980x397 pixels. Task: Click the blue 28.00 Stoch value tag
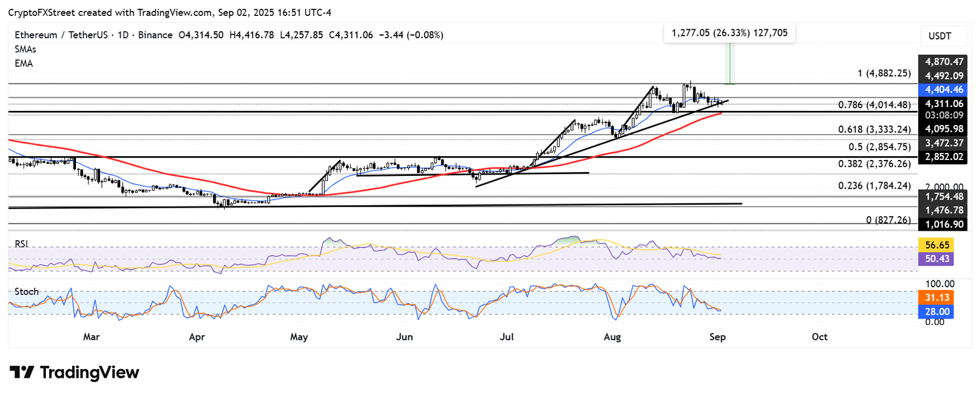942,311
